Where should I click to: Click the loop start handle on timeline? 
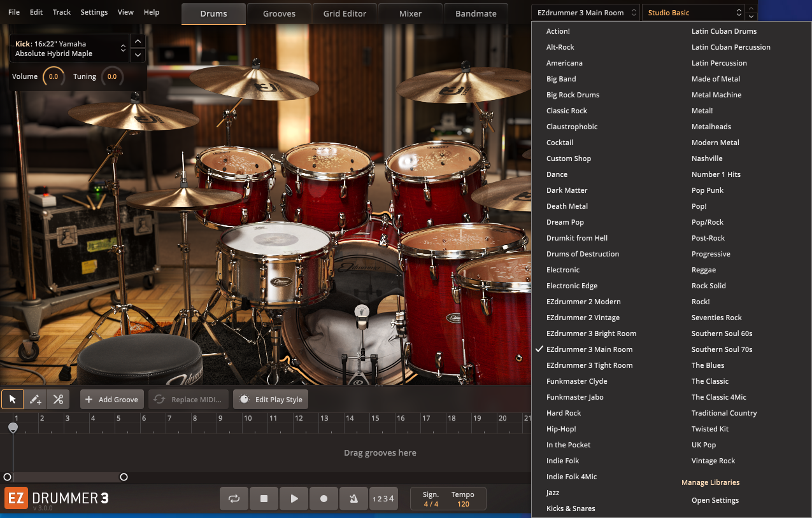tap(8, 477)
